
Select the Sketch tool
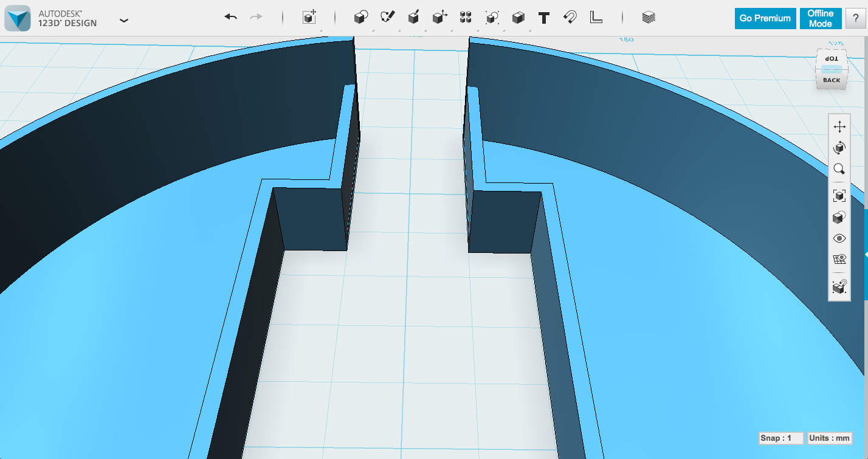[x=388, y=16]
